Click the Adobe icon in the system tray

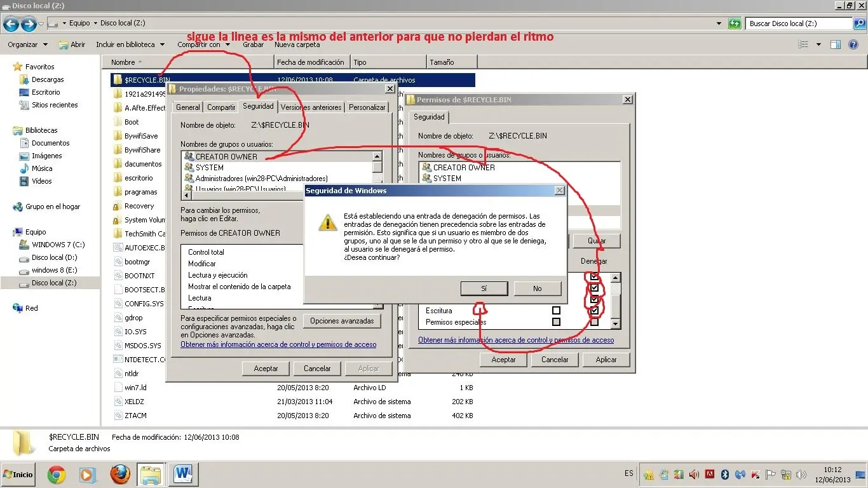[709, 474]
